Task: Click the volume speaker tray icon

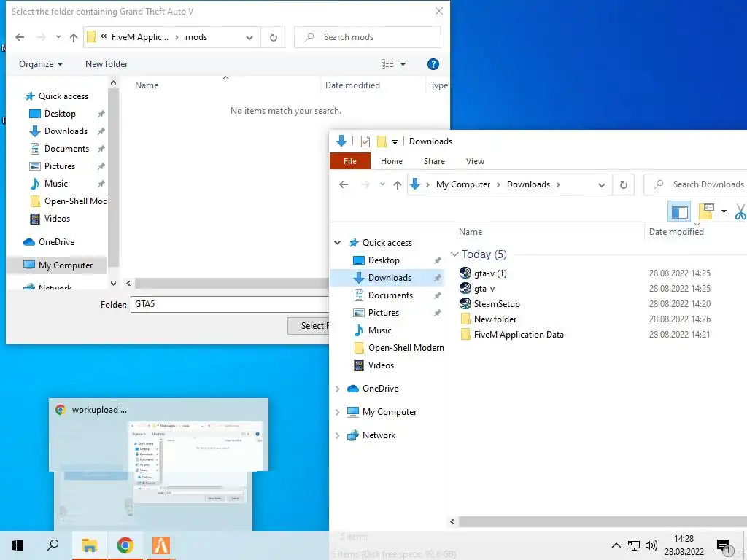Action: tap(651, 545)
